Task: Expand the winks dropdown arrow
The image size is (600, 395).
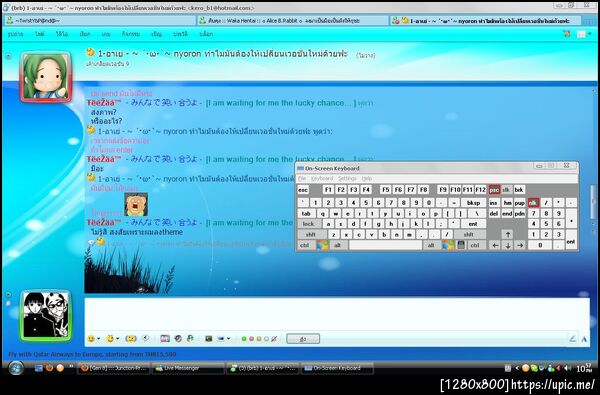Action: click(x=117, y=339)
